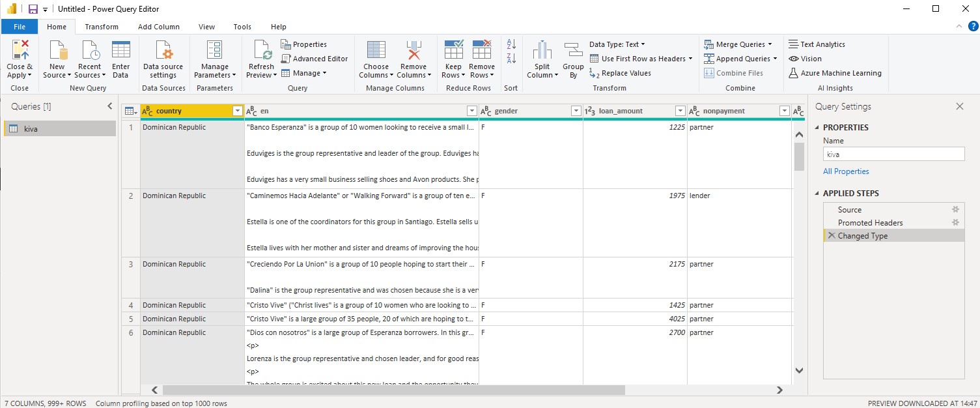Open the File tab
This screenshot has width=980, height=408.
pyautogui.click(x=20, y=27)
